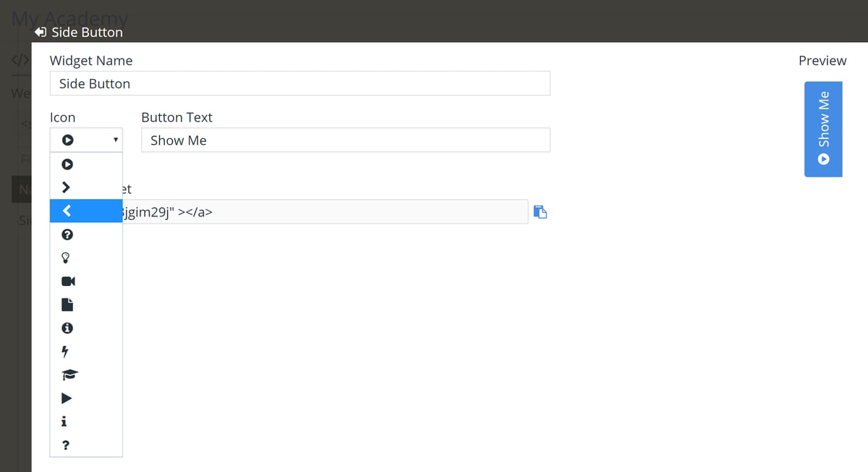868x472 pixels.
Task: Collapse the Icon dropdown selector
Action: [85, 140]
